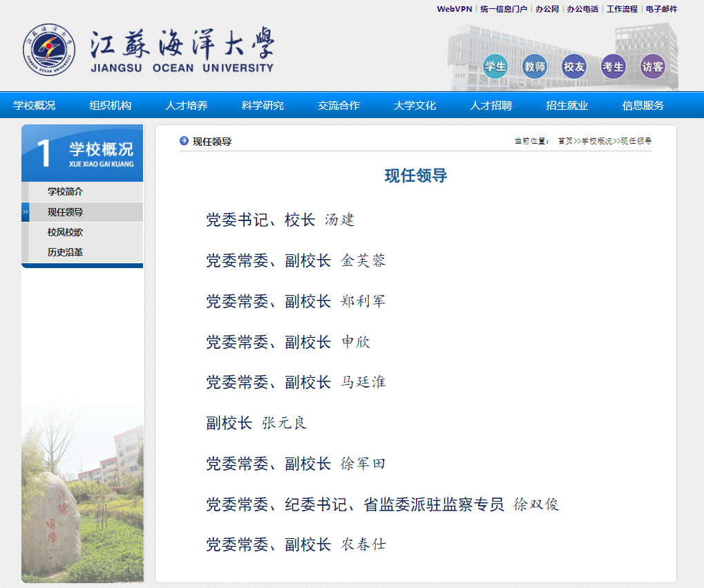The image size is (704, 588).
Task: Click 科学研究 in the navigation bar
Action: click(x=263, y=106)
